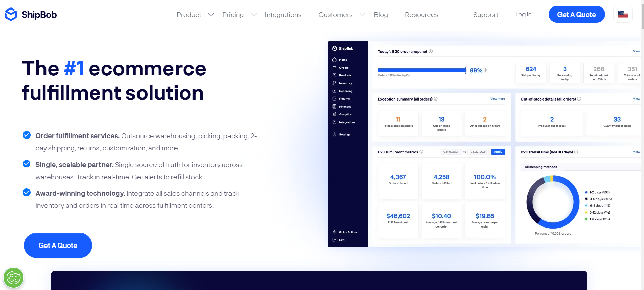Click the Returns icon in dashboard sidebar
Image resolution: width=644 pixels, height=290 pixels.
click(x=334, y=99)
